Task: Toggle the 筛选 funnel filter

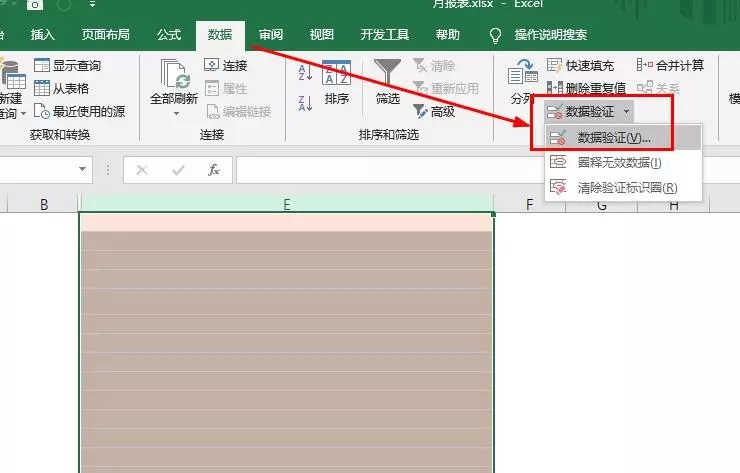Action: (x=387, y=73)
